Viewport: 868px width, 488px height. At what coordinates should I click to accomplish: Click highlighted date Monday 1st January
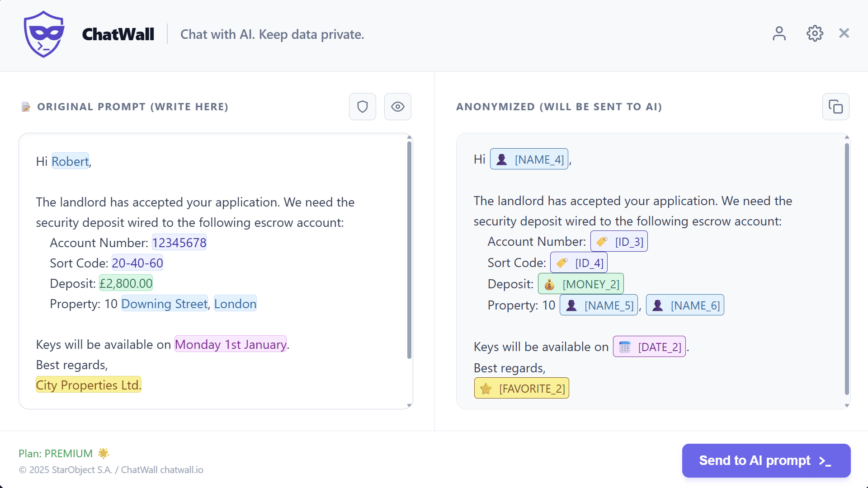pyautogui.click(x=230, y=344)
